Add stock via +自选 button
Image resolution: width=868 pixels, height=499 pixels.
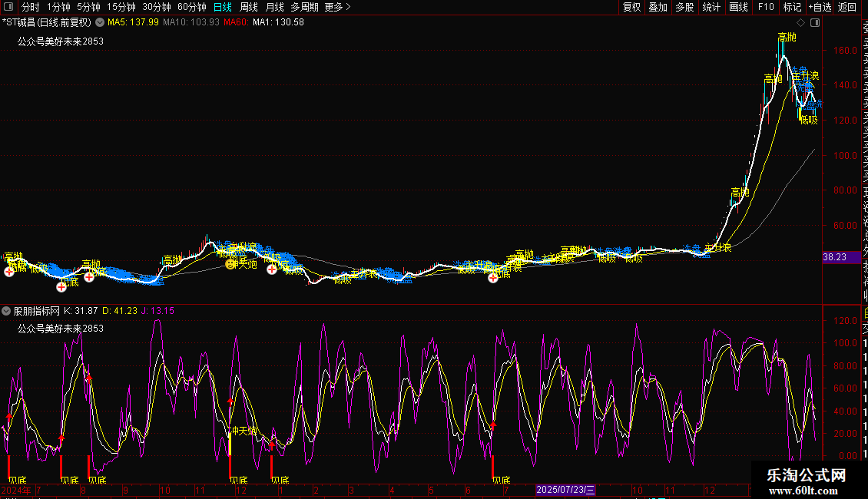point(820,7)
